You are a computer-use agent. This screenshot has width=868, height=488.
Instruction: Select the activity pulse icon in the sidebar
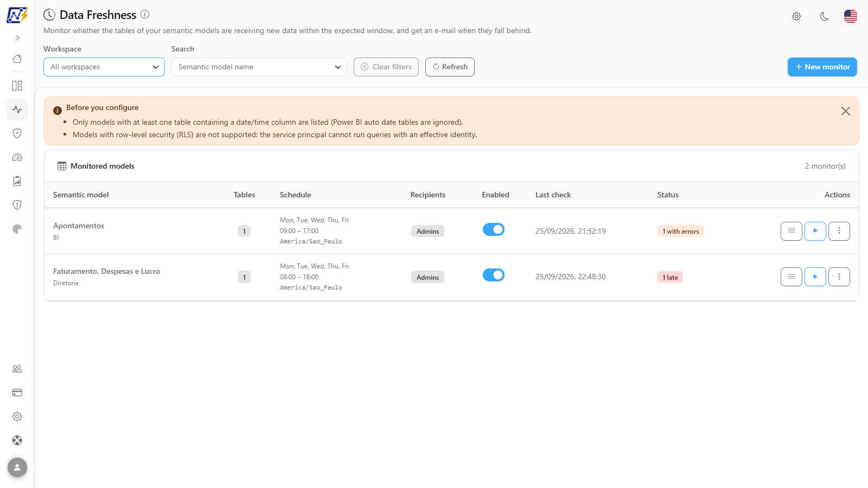[x=17, y=110]
